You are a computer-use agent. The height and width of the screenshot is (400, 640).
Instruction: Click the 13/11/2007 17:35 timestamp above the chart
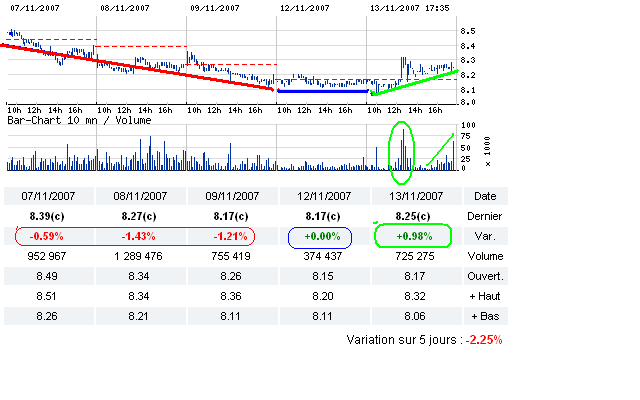click(x=410, y=8)
